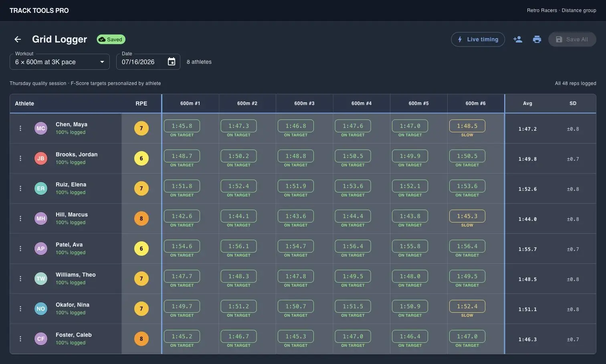The height and width of the screenshot is (364, 606).
Task: Open row menu for Foster, Caleb
Action: (x=20, y=339)
